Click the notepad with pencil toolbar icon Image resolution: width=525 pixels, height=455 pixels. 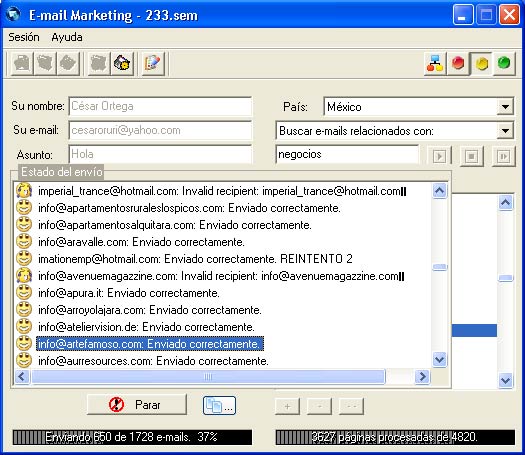click(153, 63)
